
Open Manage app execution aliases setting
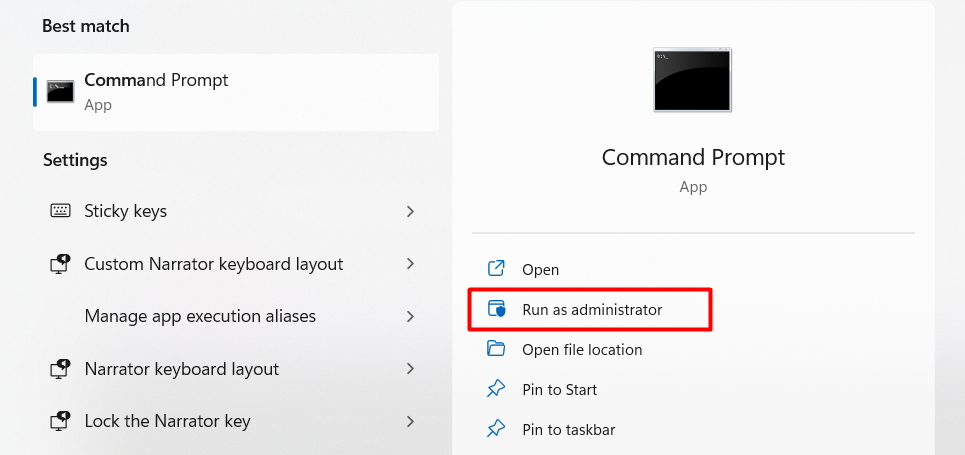(x=200, y=316)
